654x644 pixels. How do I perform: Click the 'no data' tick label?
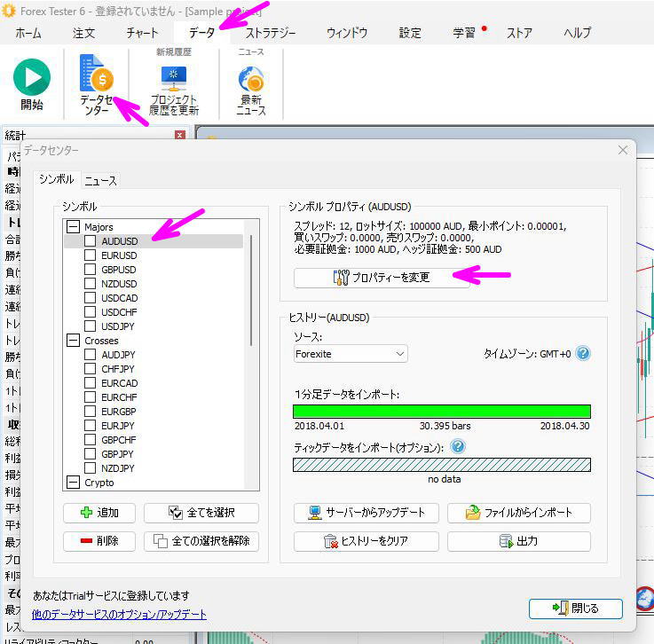(x=445, y=479)
